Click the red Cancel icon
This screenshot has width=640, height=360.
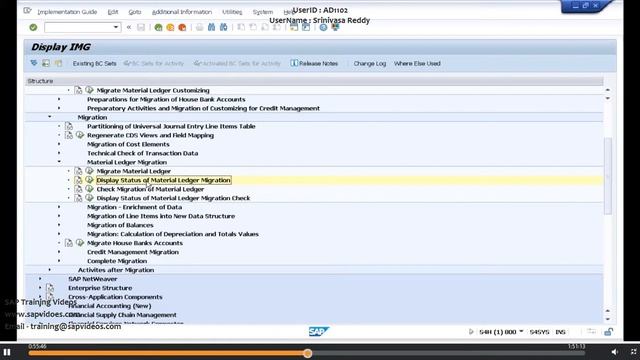182,27
